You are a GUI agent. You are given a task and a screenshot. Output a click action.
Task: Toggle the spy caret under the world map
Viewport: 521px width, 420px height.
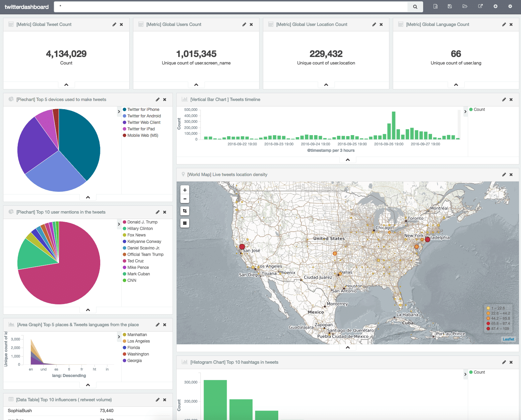[348, 347]
